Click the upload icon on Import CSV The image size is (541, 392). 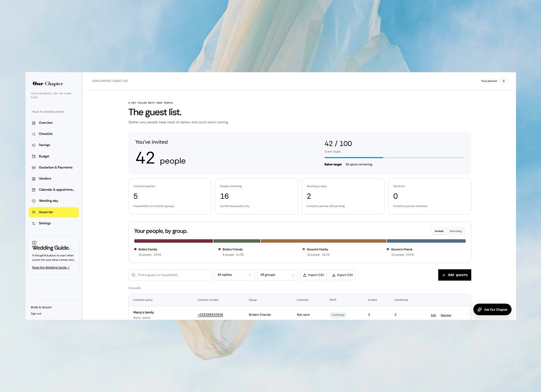pyautogui.click(x=304, y=275)
